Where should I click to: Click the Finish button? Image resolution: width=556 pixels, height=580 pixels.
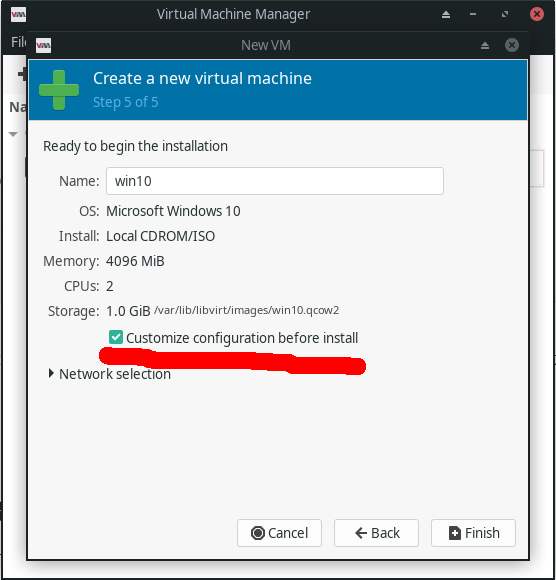pos(473,533)
